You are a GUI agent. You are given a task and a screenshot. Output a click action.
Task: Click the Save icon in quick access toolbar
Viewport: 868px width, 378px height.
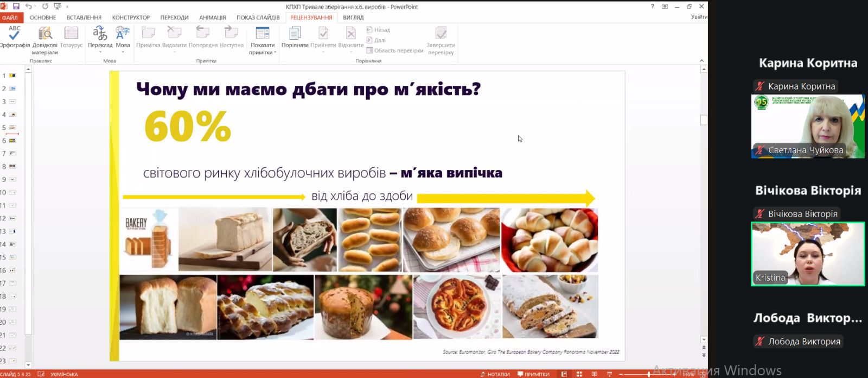point(16,7)
